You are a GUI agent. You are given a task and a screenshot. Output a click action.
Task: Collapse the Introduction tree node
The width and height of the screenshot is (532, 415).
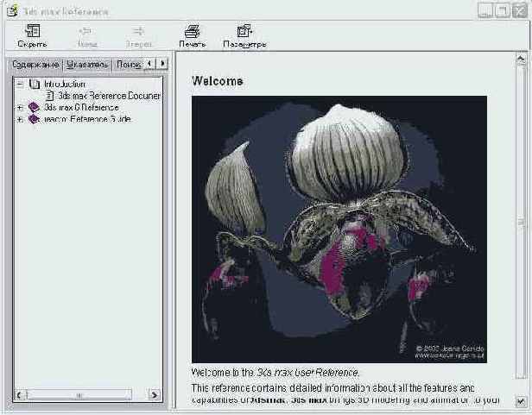pos(20,84)
